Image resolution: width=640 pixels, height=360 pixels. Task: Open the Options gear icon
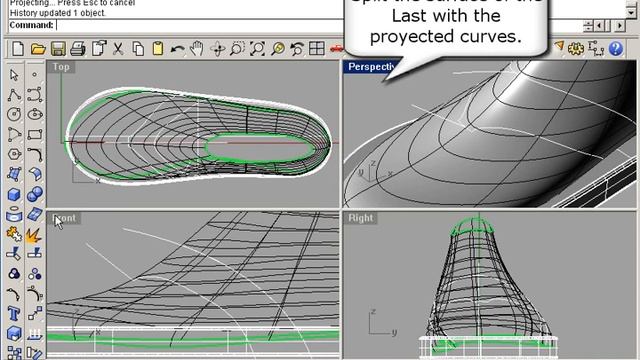pos(576,49)
